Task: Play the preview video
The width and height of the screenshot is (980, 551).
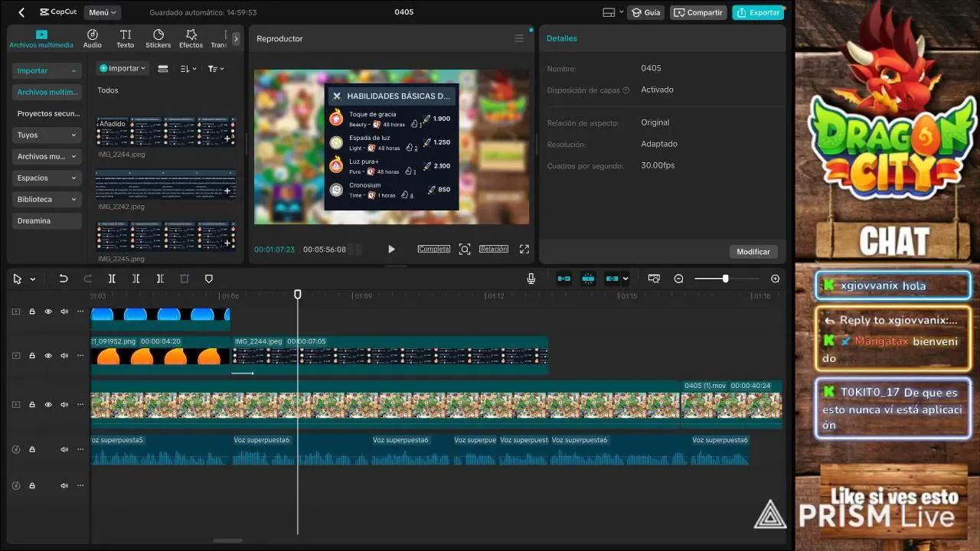Action: (391, 249)
